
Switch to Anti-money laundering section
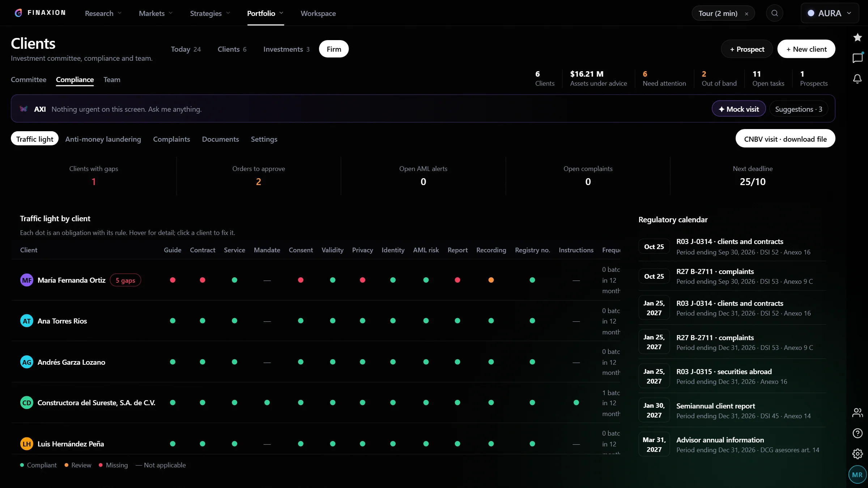click(x=103, y=139)
